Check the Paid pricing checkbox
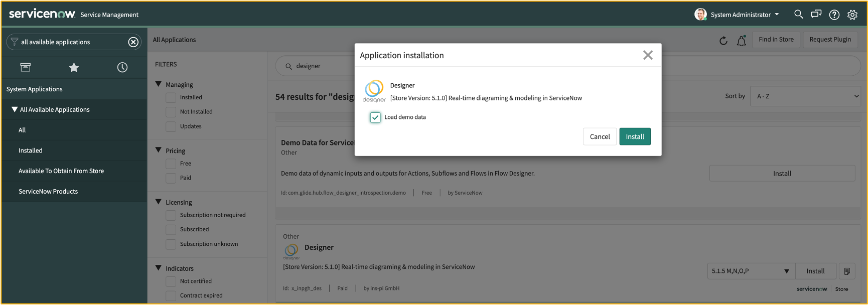The width and height of the screenshot is (868, 305). pyautogui.click(x=171, y=178)
